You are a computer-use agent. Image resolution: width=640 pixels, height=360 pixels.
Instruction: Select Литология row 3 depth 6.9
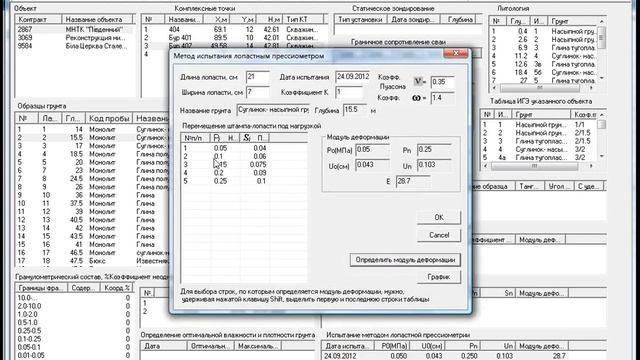[x=544, y=48]
